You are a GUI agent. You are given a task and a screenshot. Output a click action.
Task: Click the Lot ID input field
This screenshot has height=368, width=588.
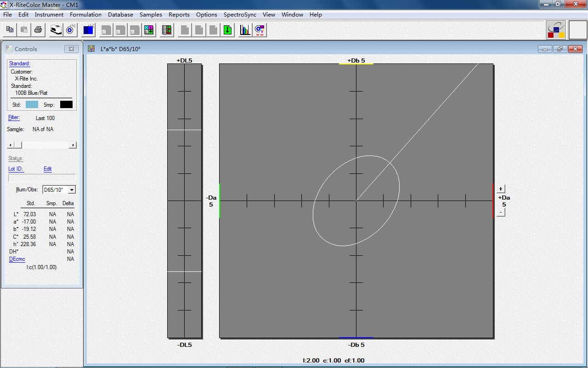(42, 178)
